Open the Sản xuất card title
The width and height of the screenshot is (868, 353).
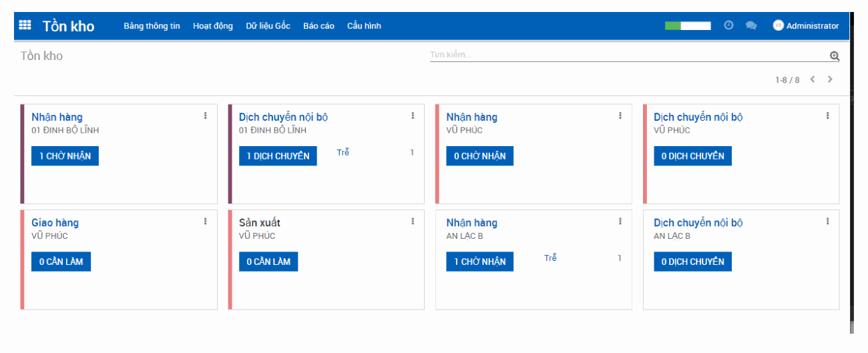click(x=259, y=223)
